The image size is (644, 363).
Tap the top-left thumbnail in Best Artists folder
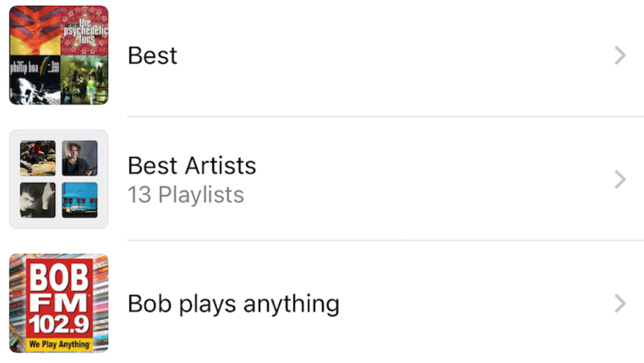(38, 158)
